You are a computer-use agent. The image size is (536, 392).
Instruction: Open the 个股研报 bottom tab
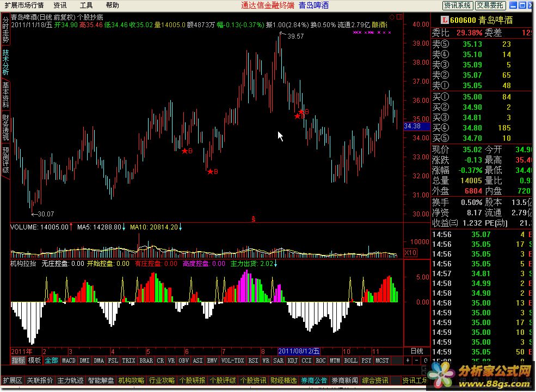(192, 381)
